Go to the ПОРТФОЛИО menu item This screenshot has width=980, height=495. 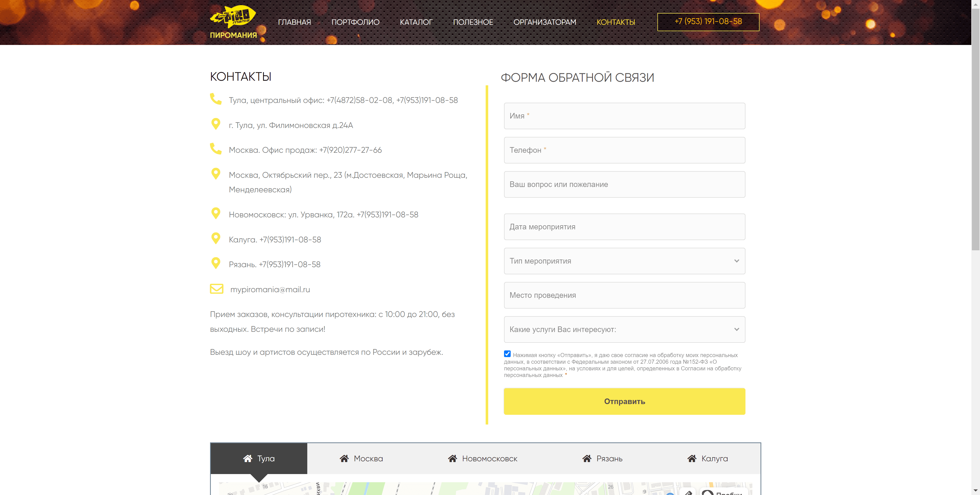[x=355, y=22]
